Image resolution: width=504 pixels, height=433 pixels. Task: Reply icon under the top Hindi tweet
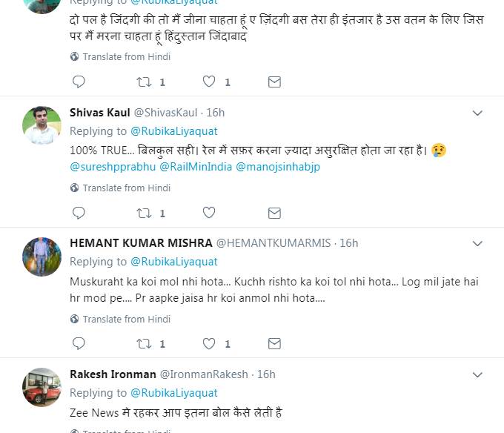79,82
